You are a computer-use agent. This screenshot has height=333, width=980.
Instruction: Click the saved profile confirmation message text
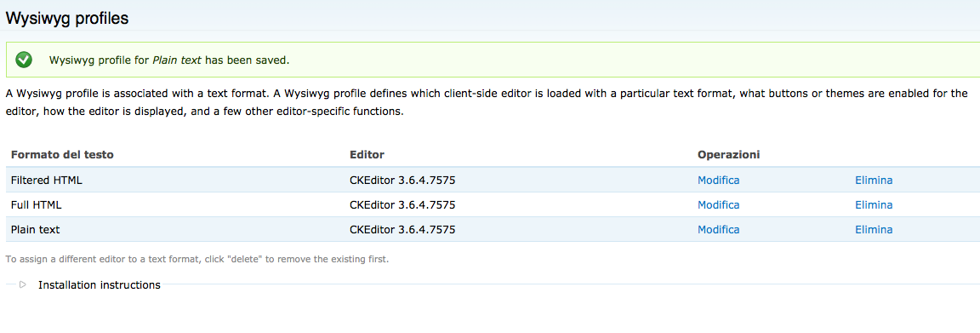tap(169, 60)
